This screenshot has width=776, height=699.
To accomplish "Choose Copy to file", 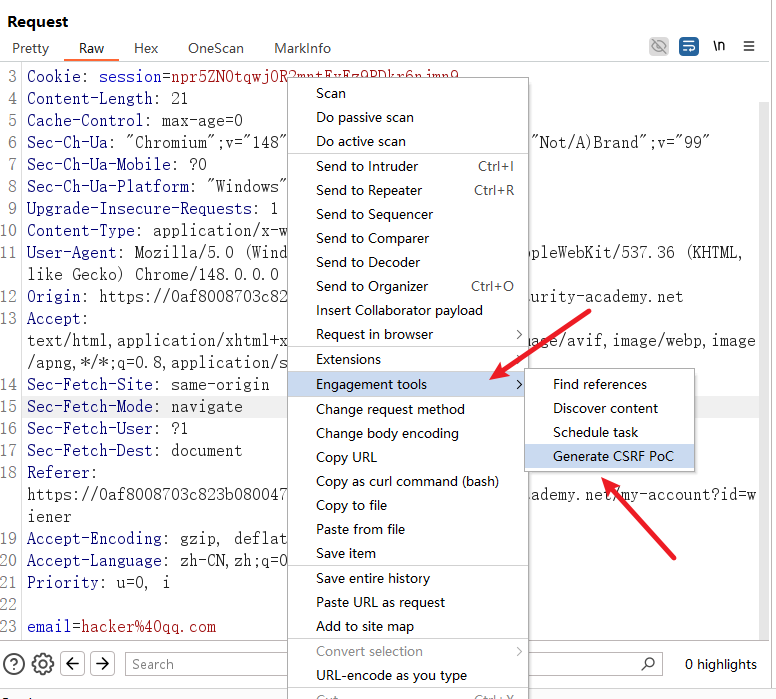I will [x=408, y=505].
